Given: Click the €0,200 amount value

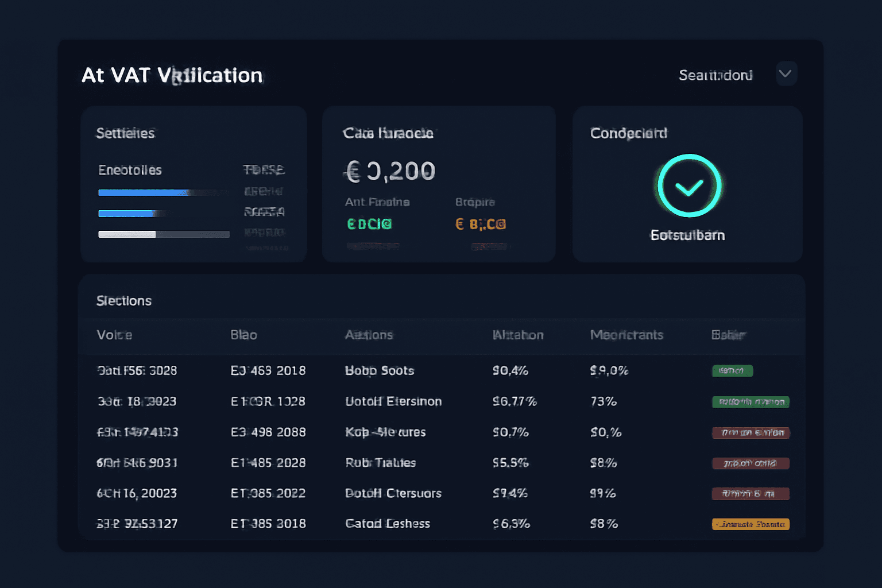Looking at the screenshot, I should pos(390,171).
